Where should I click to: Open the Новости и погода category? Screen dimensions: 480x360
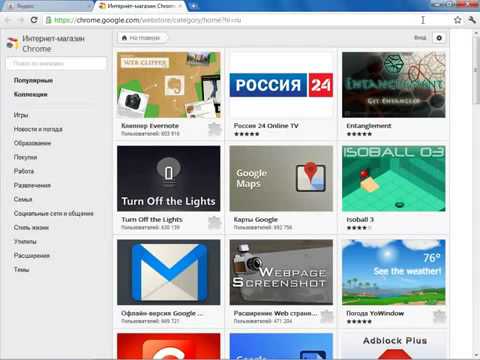click(38, 129)
